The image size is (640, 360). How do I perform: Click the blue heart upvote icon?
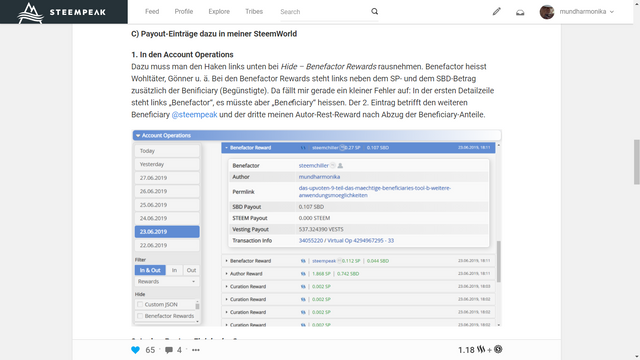136,350
